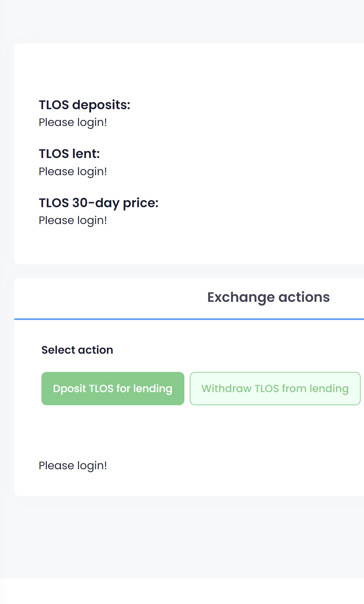Click Please login! under TLOS 30-day price
This screenshot has width=364, height=604.
pos(73,220)
